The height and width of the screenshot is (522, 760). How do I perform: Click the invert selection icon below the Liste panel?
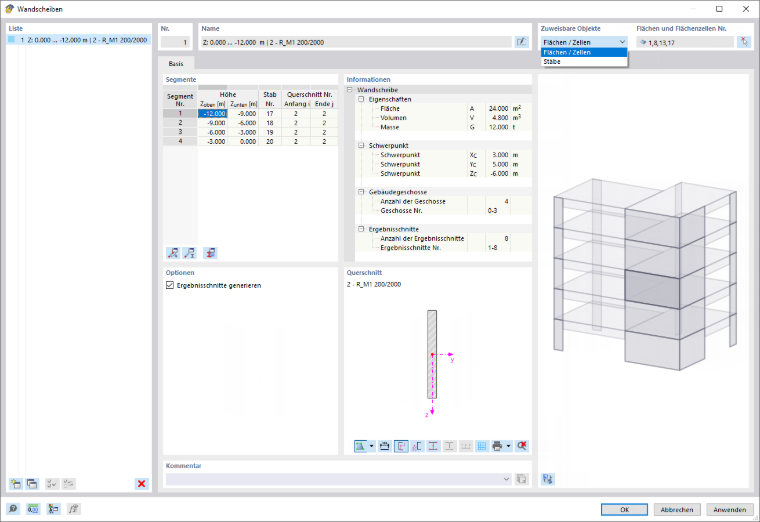(x=68, y=483)
